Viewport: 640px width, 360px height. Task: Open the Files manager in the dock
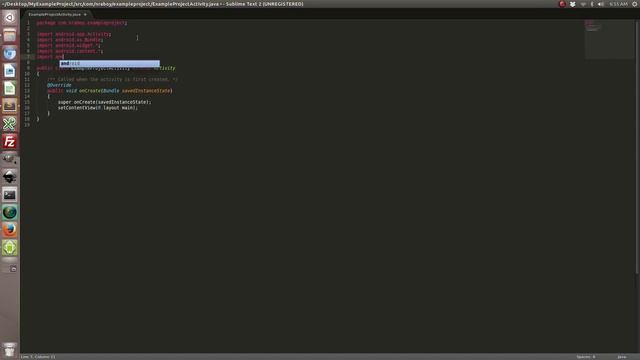9,36
